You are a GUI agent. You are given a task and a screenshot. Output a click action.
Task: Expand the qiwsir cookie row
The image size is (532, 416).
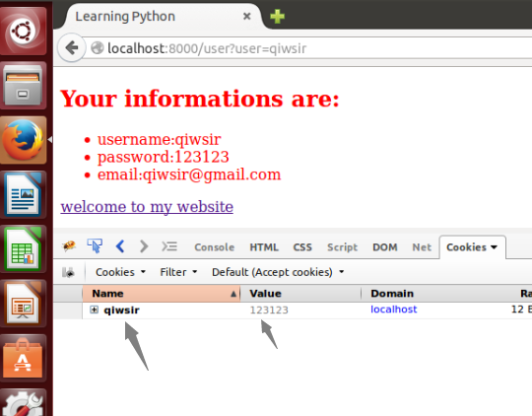point(94,310)
